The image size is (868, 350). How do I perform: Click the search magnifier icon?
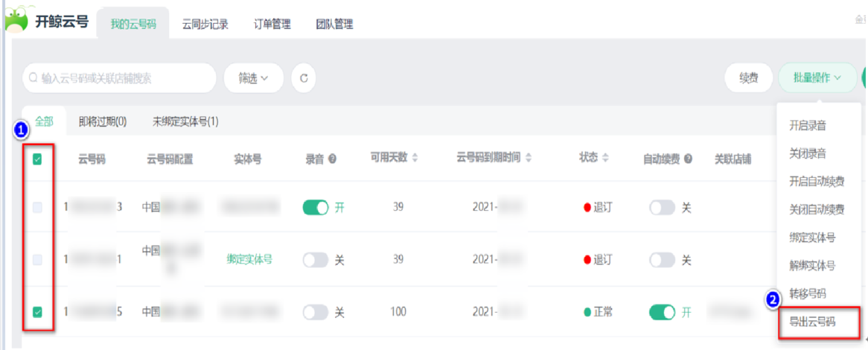point(33,77)
